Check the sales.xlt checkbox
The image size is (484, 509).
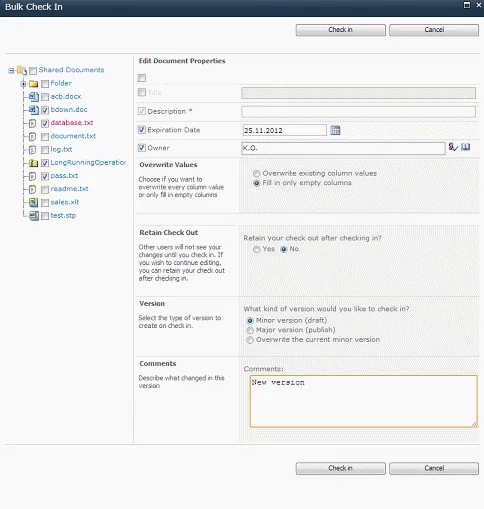coord(45,203)
